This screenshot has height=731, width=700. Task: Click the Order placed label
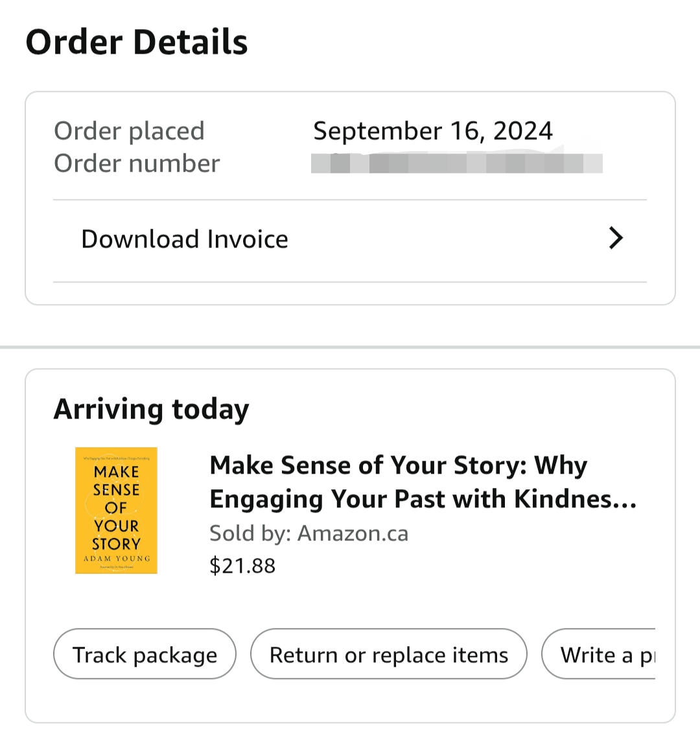tap(129, 131)
